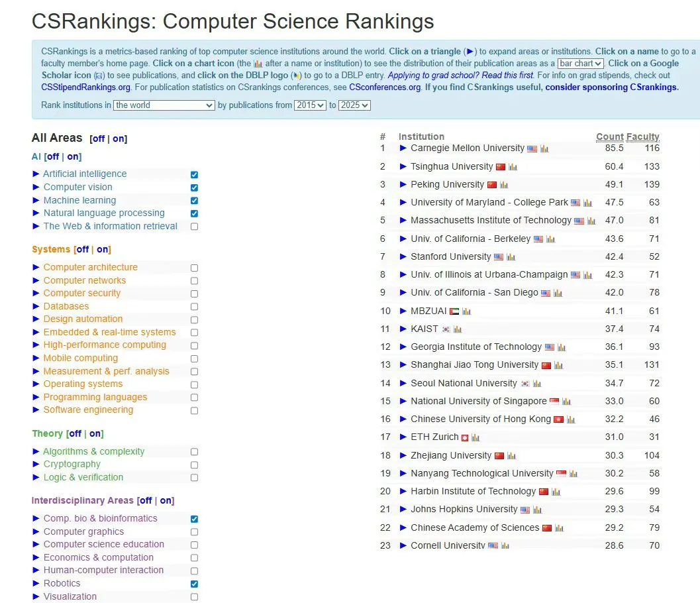
Task: Turn Interdisciplinary Areas off
Action: tap(146, 501)
